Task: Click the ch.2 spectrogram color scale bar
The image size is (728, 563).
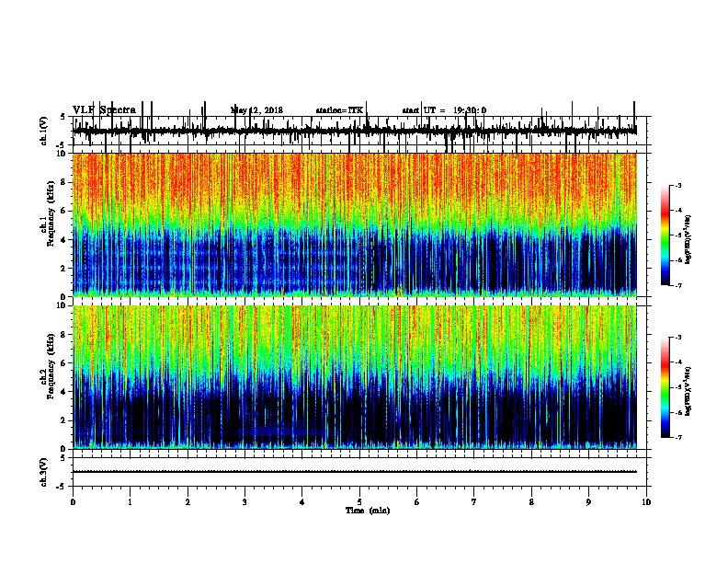Action: (x=665, y=387)
